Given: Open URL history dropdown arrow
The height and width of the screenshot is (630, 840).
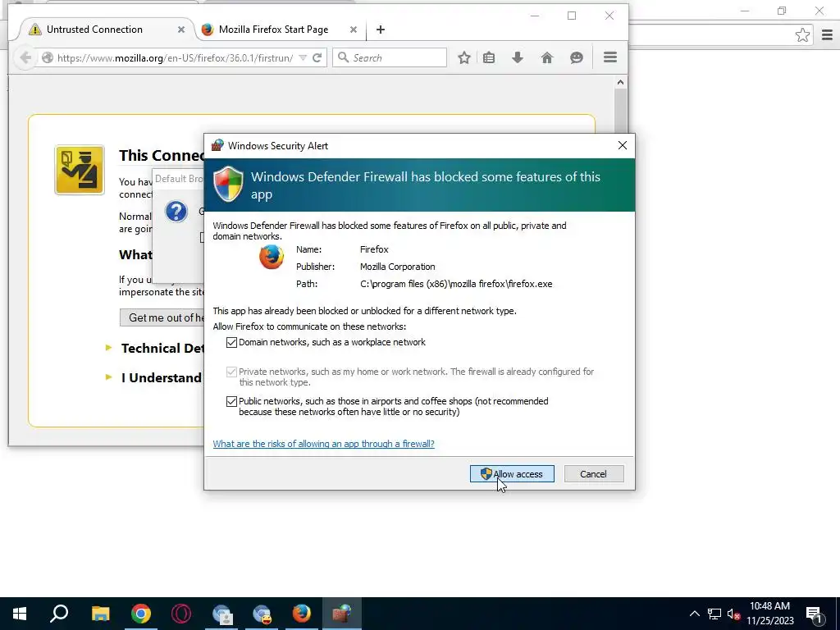Looking at the screenshot, I should coord(303,58).
